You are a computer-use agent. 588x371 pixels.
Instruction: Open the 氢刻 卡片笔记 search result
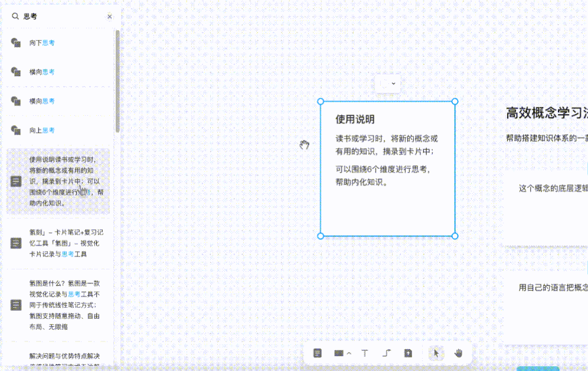point(58,243)
